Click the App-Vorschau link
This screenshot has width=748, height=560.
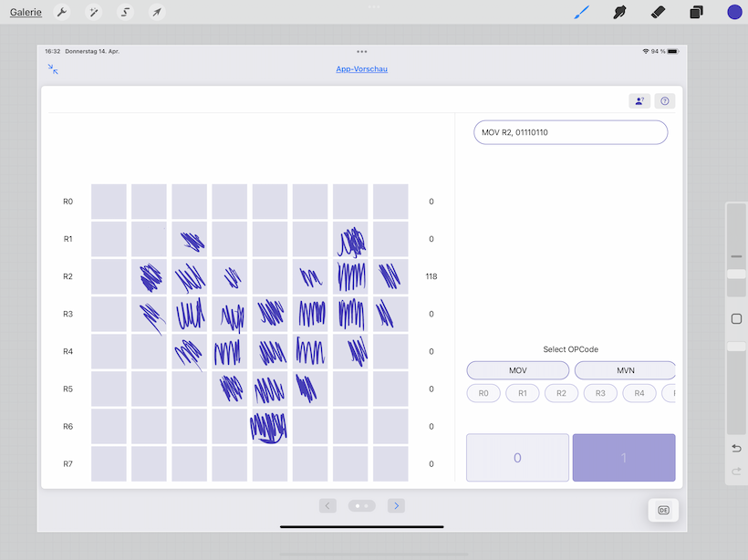(361, 69)
